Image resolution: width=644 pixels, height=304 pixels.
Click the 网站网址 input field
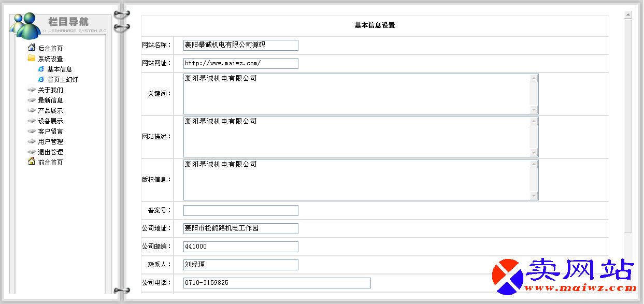coord(241,63)
